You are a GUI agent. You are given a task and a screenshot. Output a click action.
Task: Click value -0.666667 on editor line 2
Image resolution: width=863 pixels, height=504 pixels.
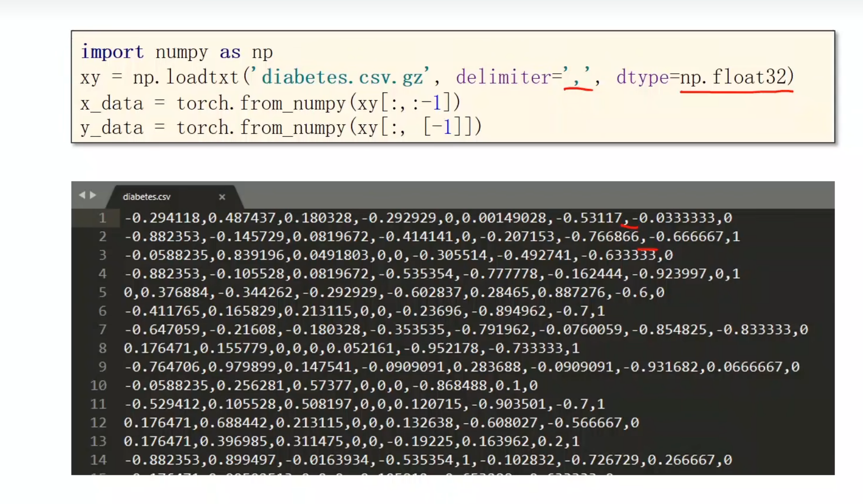[686, 237]
